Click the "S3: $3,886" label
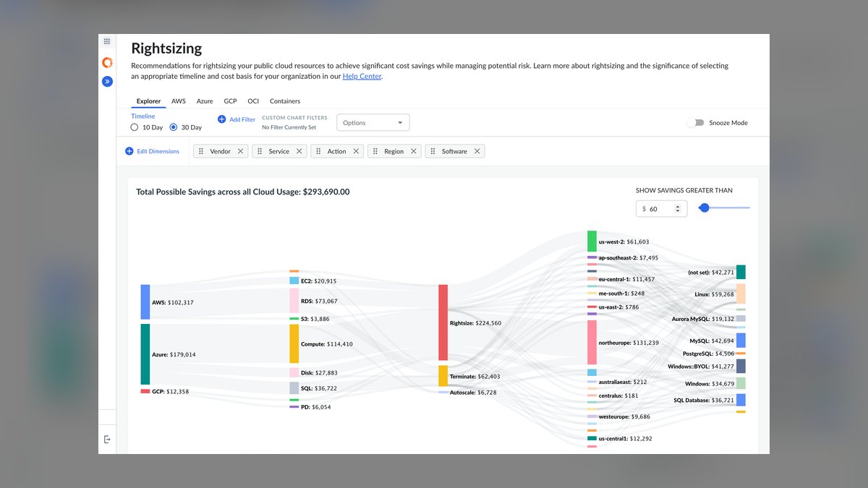This screenshot has width=868, height=488. (315, 319)
